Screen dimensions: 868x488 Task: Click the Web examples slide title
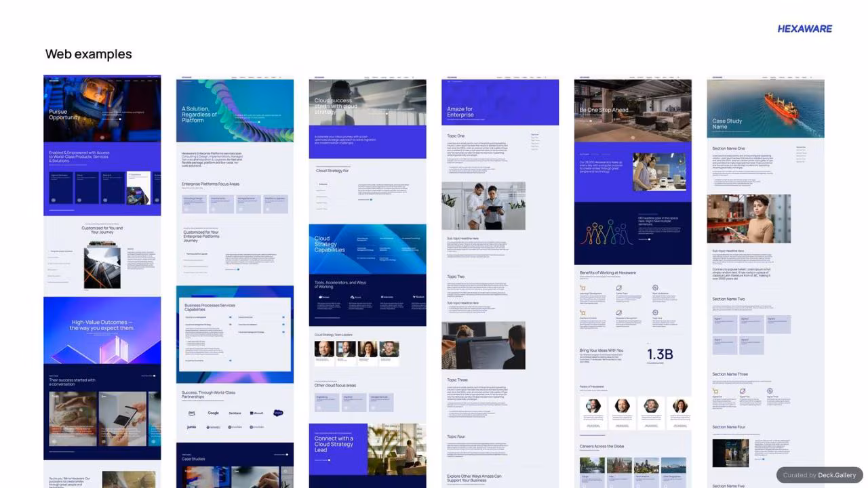tap(89, 54)
